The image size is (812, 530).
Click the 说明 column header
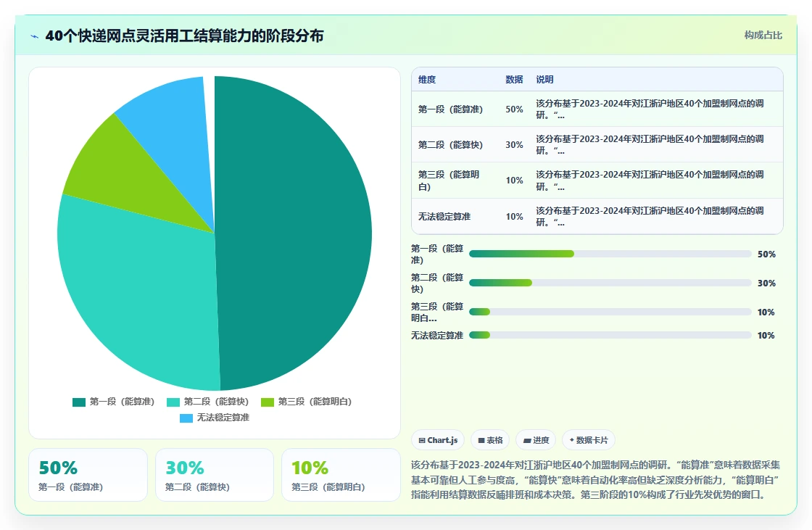544,79
